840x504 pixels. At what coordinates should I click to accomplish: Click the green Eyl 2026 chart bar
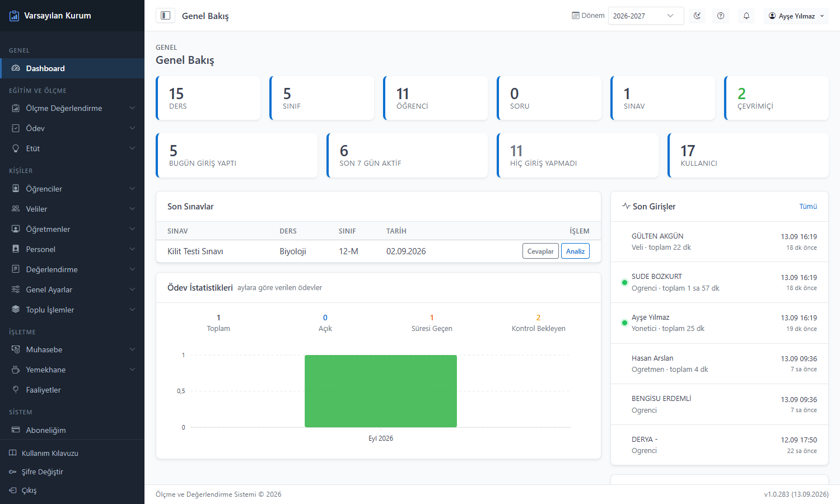point(381,391)
